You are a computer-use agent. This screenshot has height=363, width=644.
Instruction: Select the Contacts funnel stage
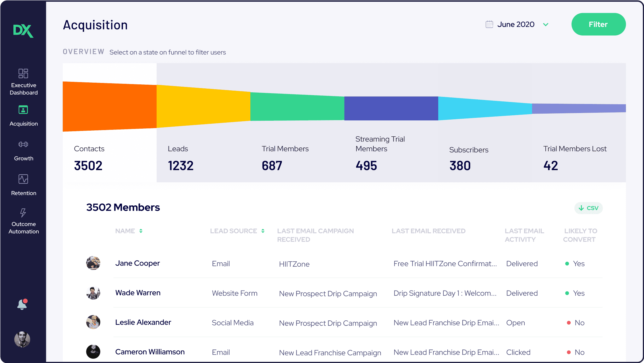point(110,106)
